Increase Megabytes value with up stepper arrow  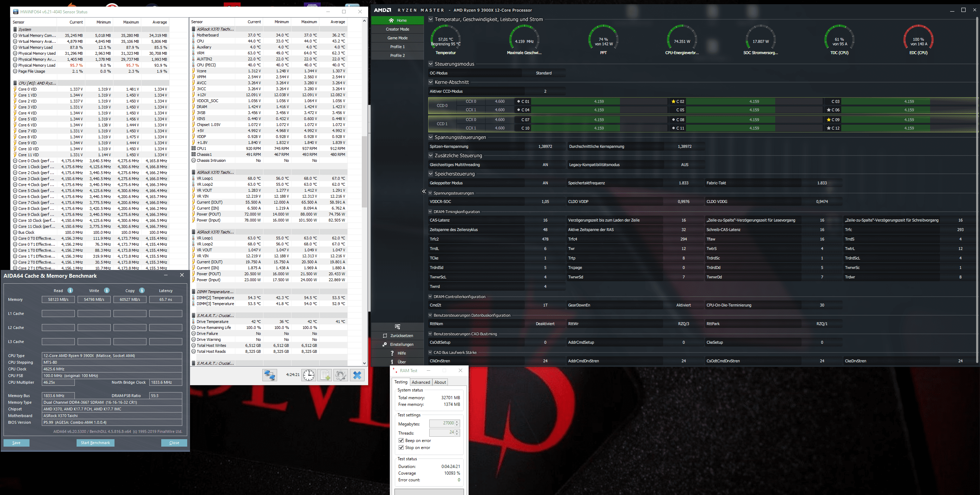[x=457, y=421]
